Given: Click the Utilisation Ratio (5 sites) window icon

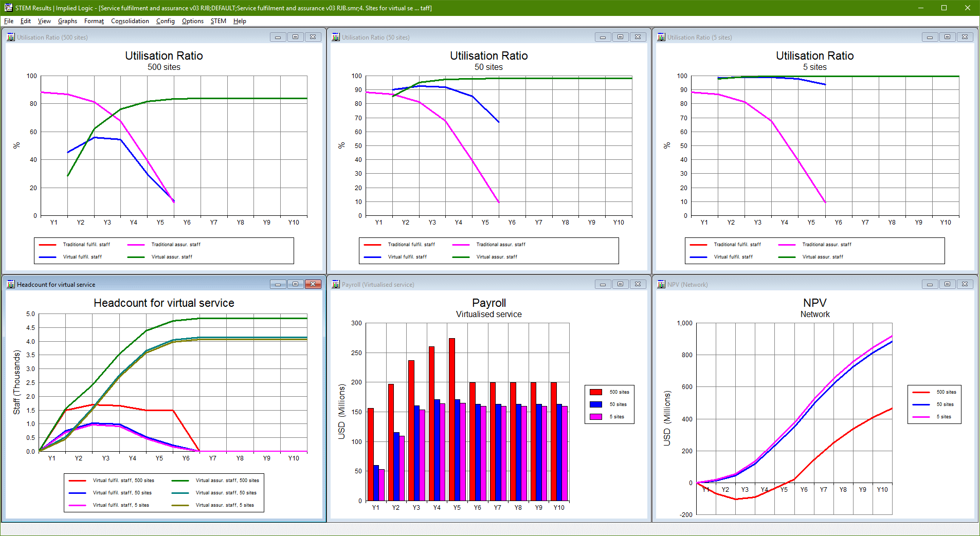Looking at the screenshot, I should pos(661,37).
